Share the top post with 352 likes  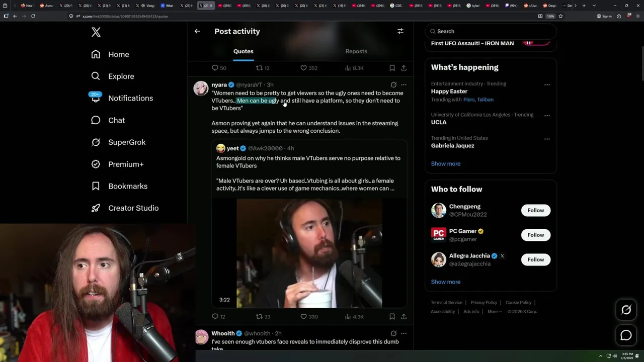click(x=404, y=68)
